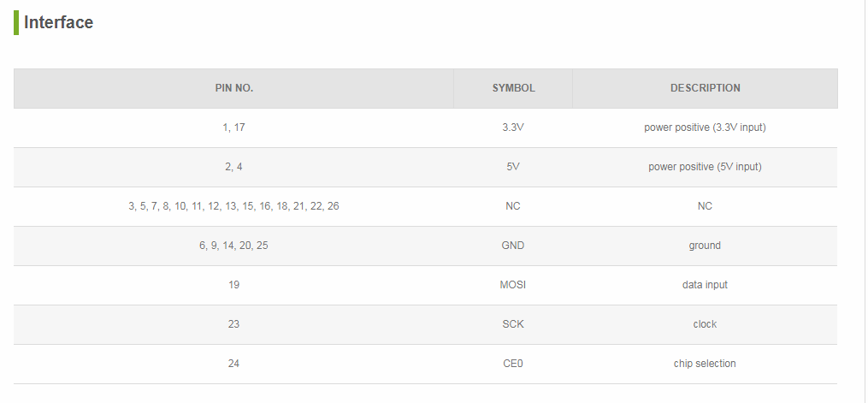The height and width of the screenshot is (403, 868).
Task: Click the SCK symbol cell
Action: (513, 324)
